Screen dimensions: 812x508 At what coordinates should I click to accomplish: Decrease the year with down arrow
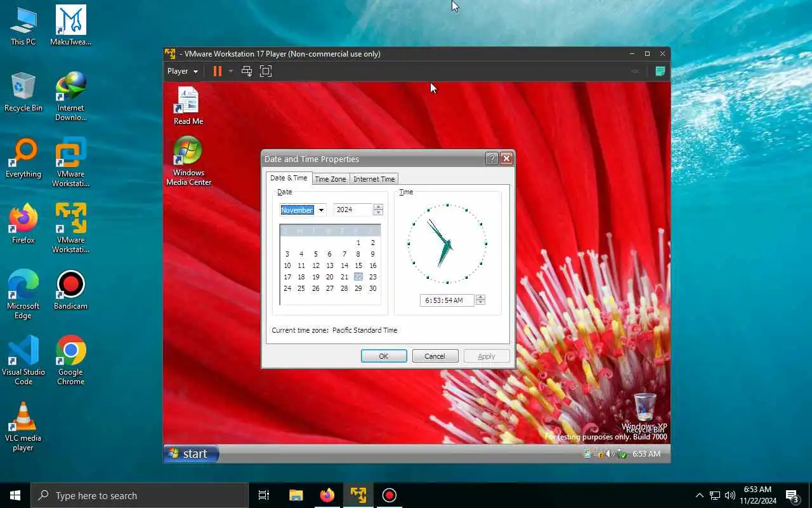[379, 213]
